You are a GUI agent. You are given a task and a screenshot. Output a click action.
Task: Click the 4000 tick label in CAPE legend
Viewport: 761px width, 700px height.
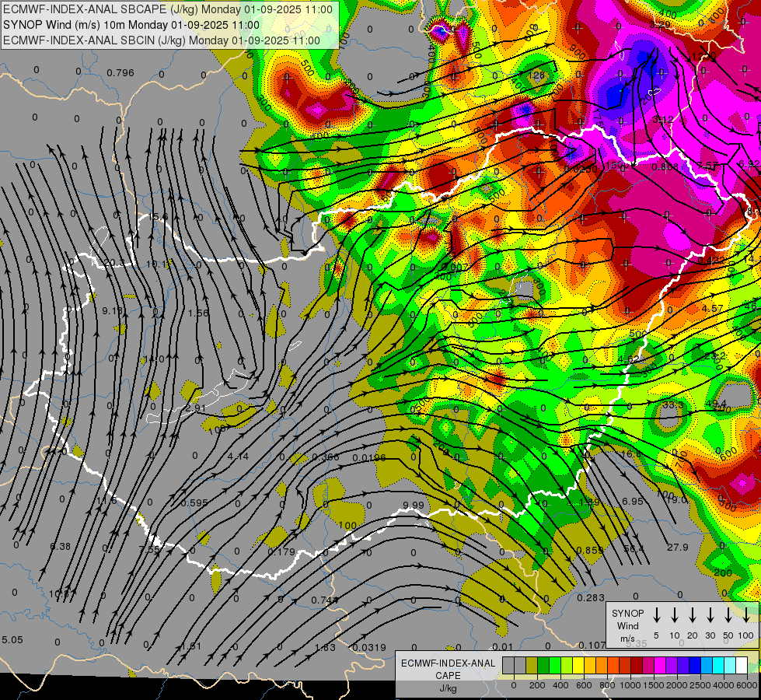click(x=724, y=685)
